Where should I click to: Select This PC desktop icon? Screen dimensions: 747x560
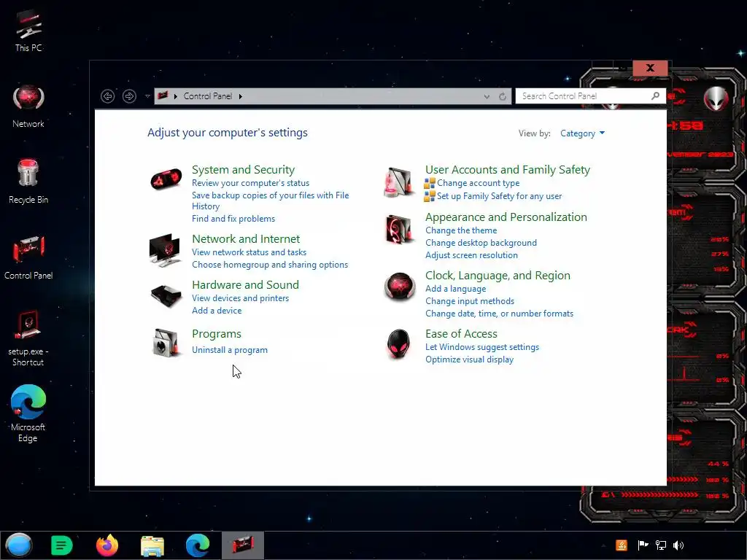click(x=28, y=31)
